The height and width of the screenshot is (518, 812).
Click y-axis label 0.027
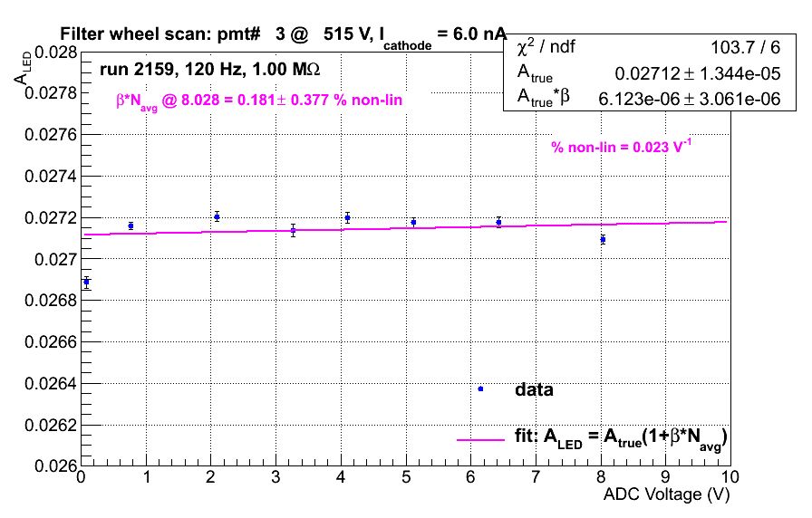pos(55,259)
